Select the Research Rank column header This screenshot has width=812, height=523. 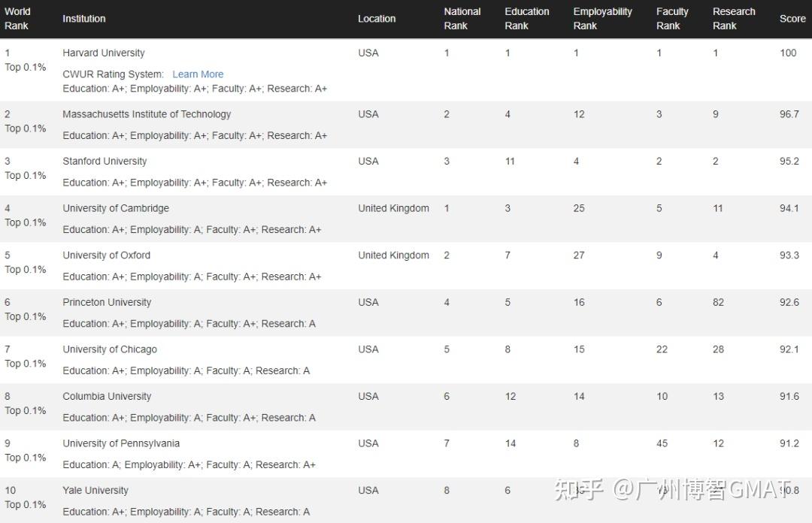pyautogui.click(x=734, y=19)
